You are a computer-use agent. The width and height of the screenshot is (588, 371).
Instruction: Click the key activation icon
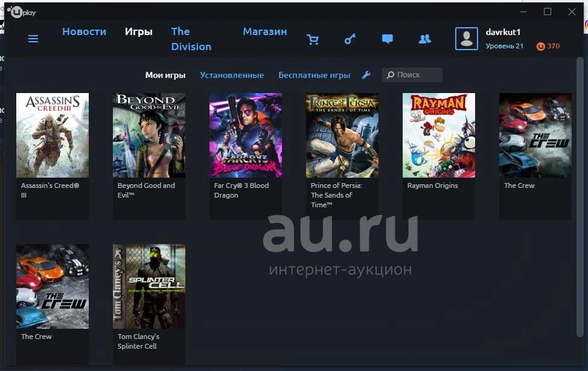pos(350,39)
